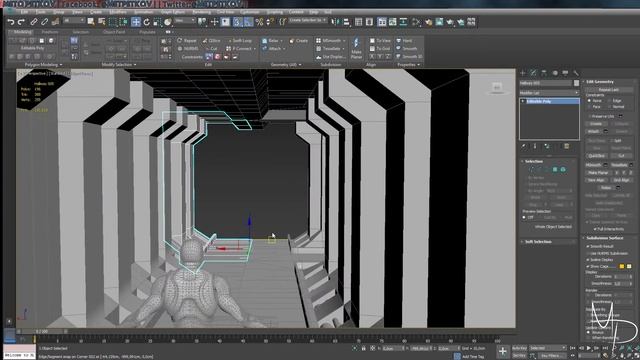Image resolution: width=640 pixels, height=360 pixels.
Task: Toggle the Full Interactivity checkbox
Action: pos(596,229)
